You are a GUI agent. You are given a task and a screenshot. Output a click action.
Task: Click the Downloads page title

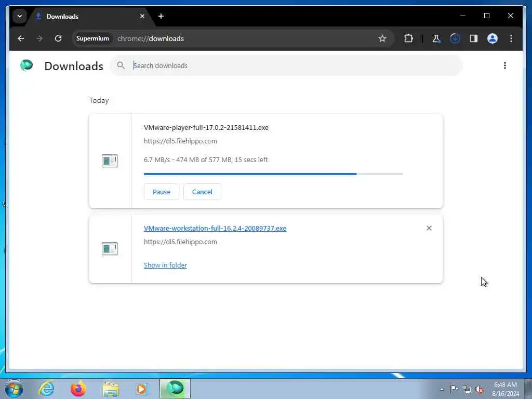coord(74,66)
